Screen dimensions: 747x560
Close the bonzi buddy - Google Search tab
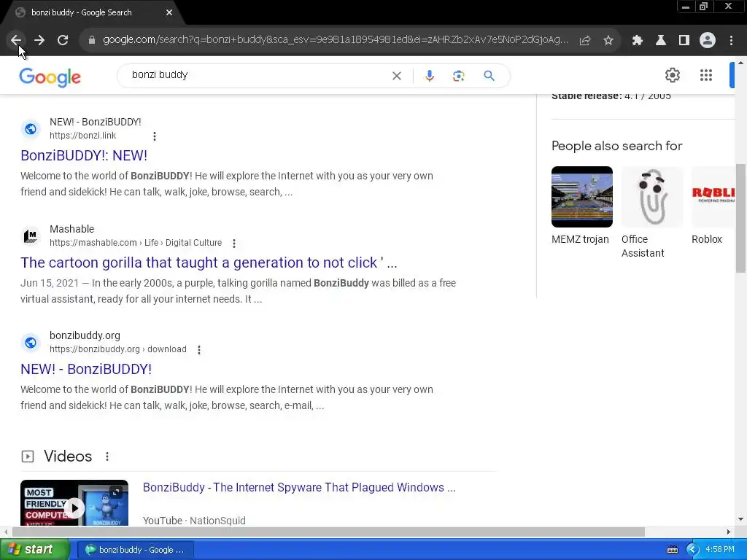tap(169, 12)
